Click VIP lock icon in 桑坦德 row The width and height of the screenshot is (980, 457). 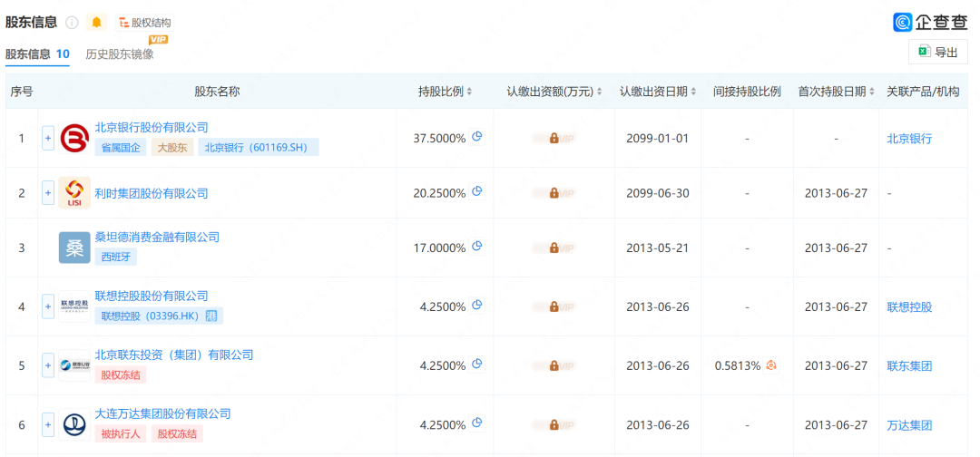tap(554, 248)
